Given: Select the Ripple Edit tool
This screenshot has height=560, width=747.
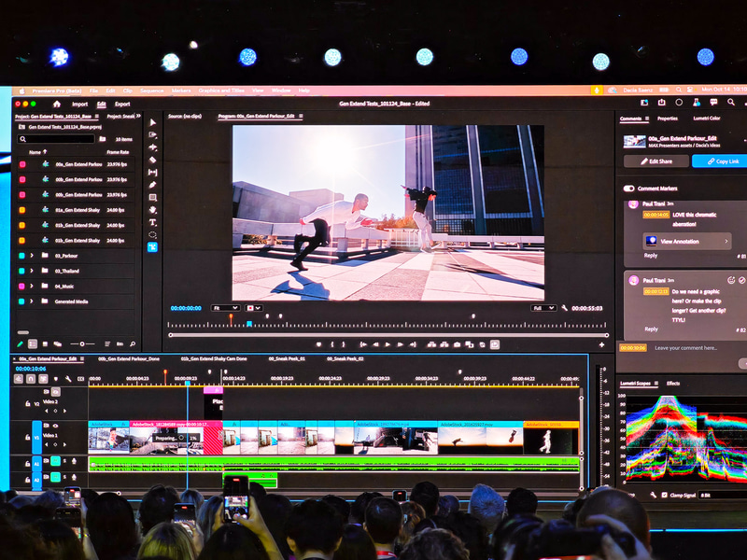Looking at the screenshot, I should click(153, 147).
